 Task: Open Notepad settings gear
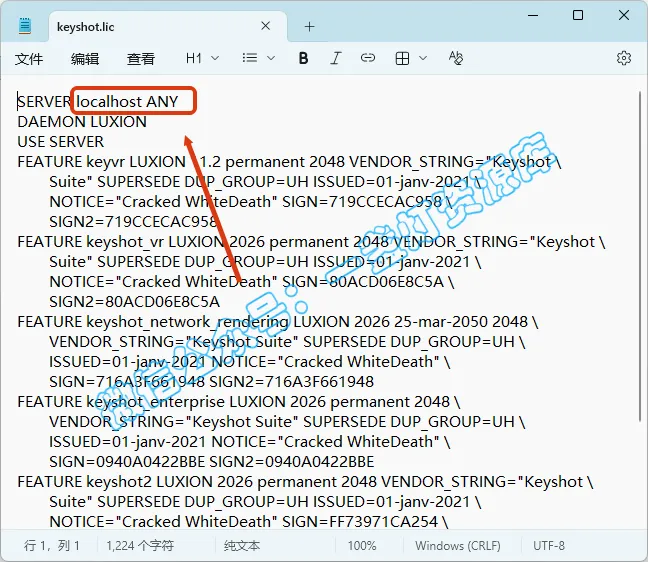tap(624, 58)
